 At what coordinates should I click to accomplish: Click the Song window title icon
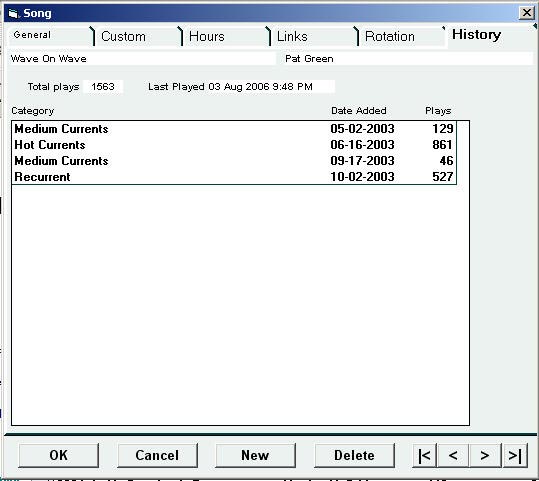[13, 13]
